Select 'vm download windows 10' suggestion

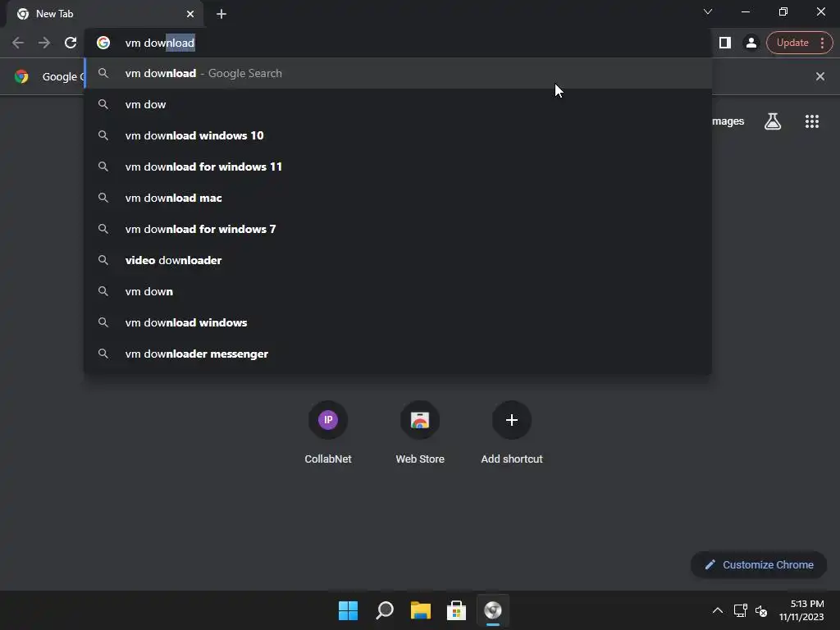[x=398, y=135]
